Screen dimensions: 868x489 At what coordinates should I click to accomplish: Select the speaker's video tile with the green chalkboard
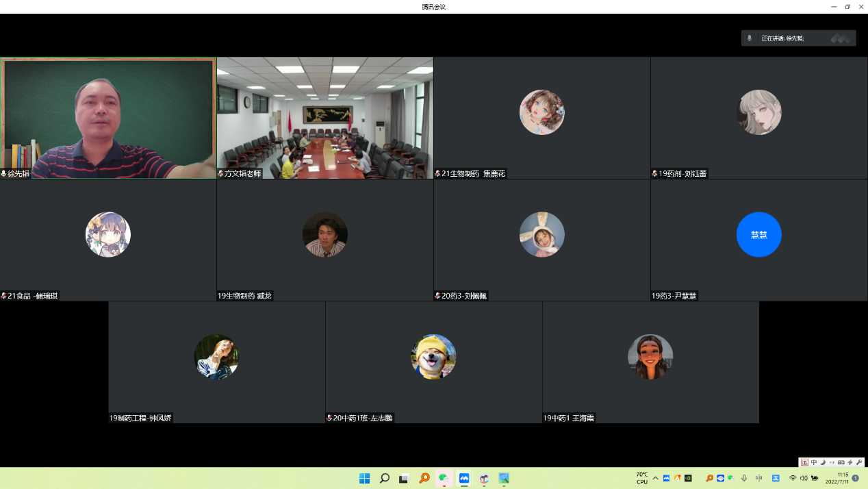tap(108, 117)
